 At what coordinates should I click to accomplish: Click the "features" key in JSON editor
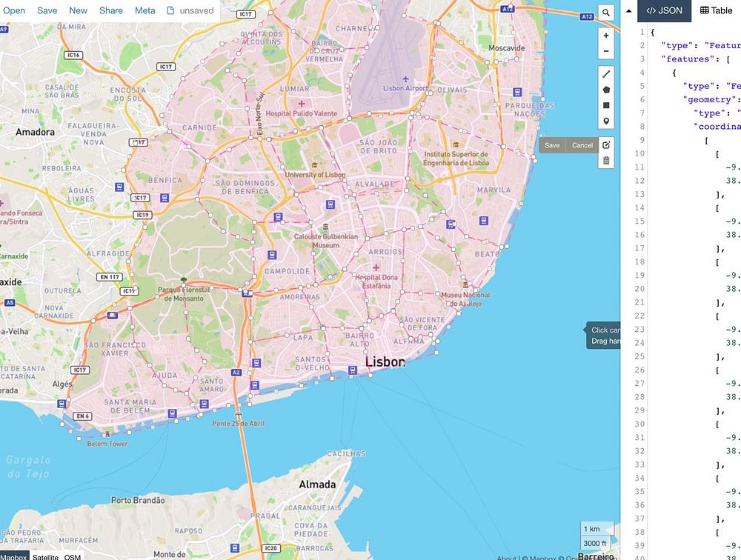(x=688, y=59)
